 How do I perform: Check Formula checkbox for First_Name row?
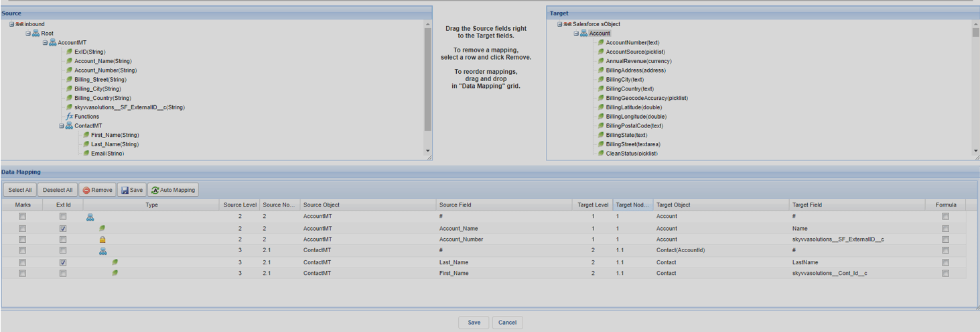click(x=945, y=274)
